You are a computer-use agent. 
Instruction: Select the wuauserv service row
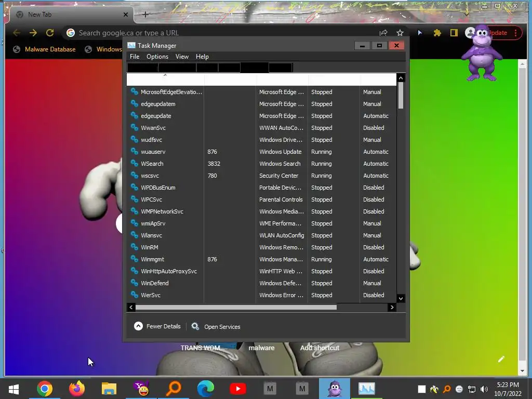coord(261,152)
